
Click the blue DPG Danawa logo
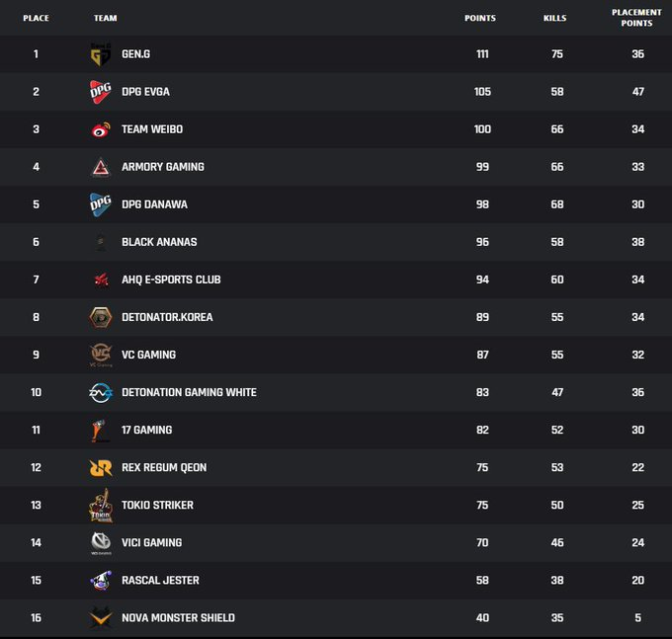tap(101, 204)
